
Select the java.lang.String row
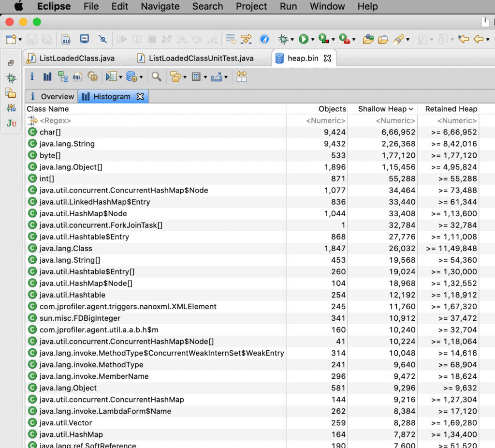click(x=252, y=144)
